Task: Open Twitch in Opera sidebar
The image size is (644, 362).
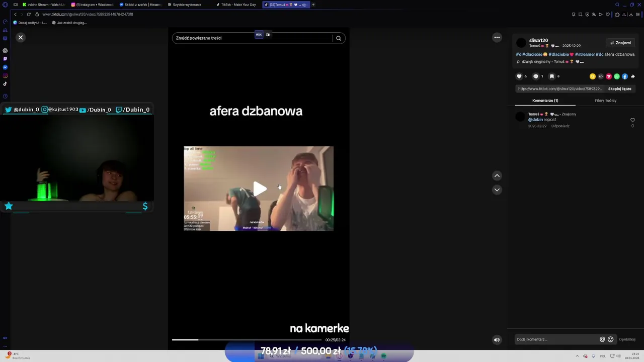Action: point(5,59)
